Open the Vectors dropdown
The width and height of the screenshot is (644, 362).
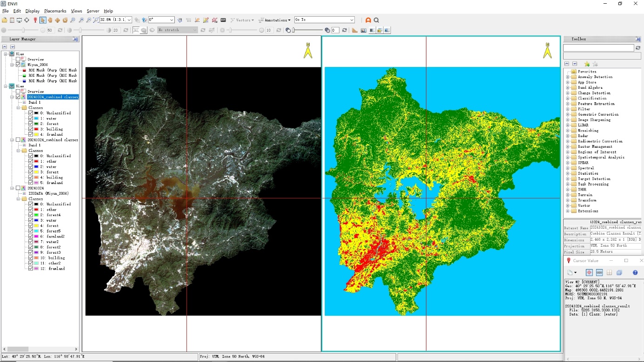click(x=242, y=20)
